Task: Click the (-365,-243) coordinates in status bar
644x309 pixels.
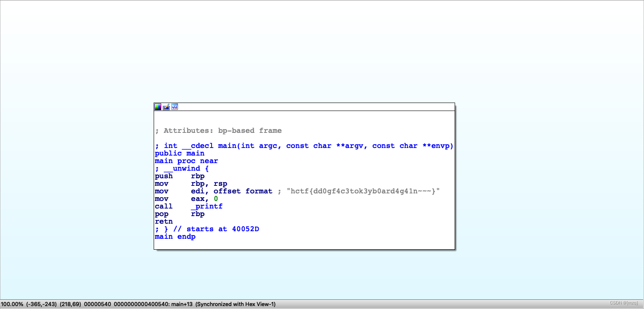Action: coord(42,304)
